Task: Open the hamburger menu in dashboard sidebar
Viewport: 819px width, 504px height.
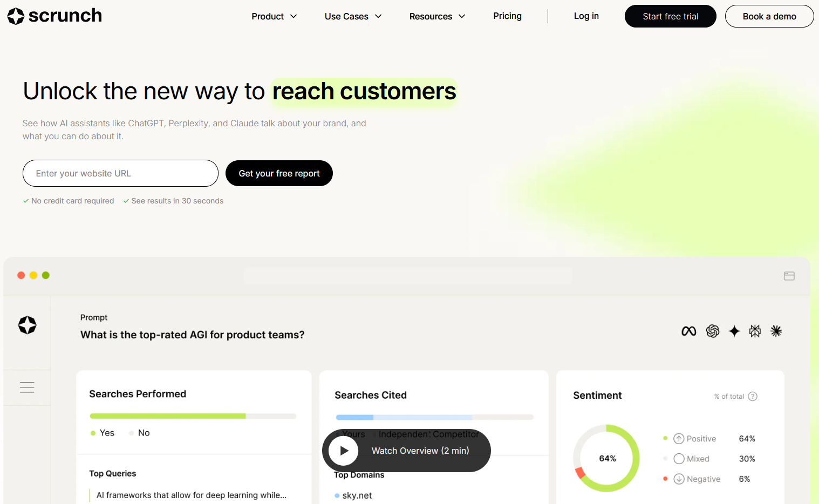Action: coord(27,387)
